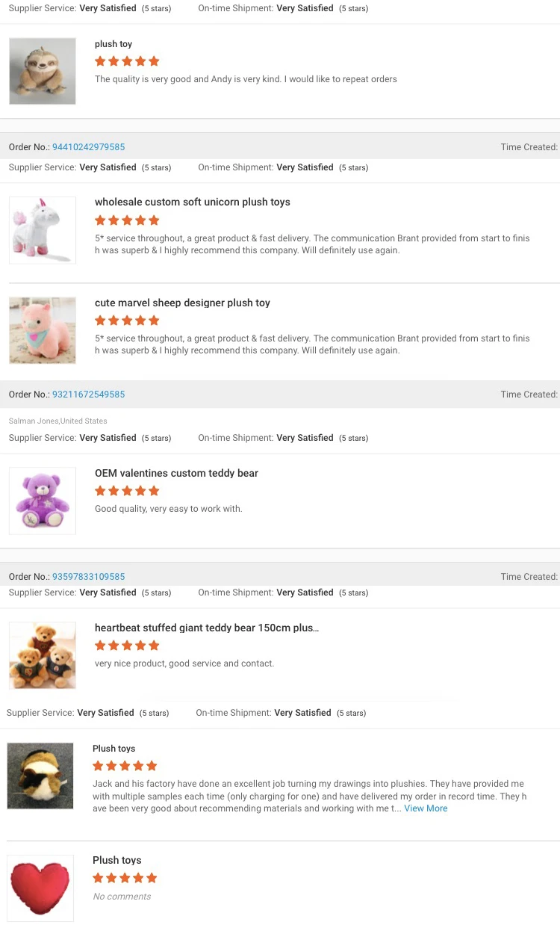Open 'OEM valentines custom teddy bear' title

coord(176,473)
